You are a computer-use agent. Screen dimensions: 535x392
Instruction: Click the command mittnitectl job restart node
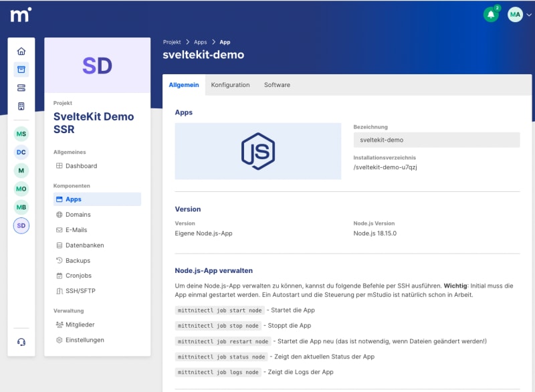223,342
